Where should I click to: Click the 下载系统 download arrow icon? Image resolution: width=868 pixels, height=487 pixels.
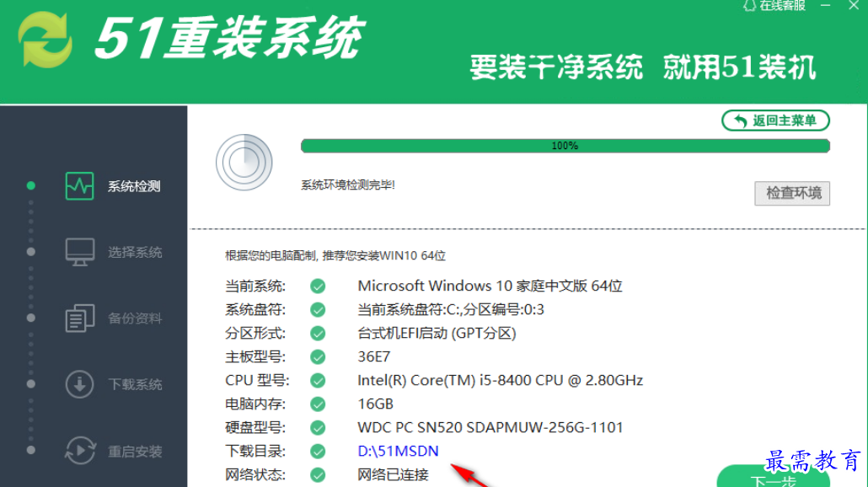(80, 384)
